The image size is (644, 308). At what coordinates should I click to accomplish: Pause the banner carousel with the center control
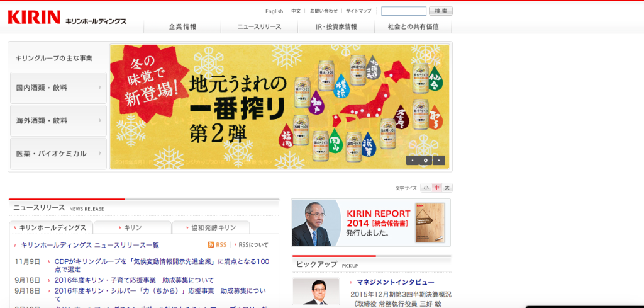click(426, 160)
